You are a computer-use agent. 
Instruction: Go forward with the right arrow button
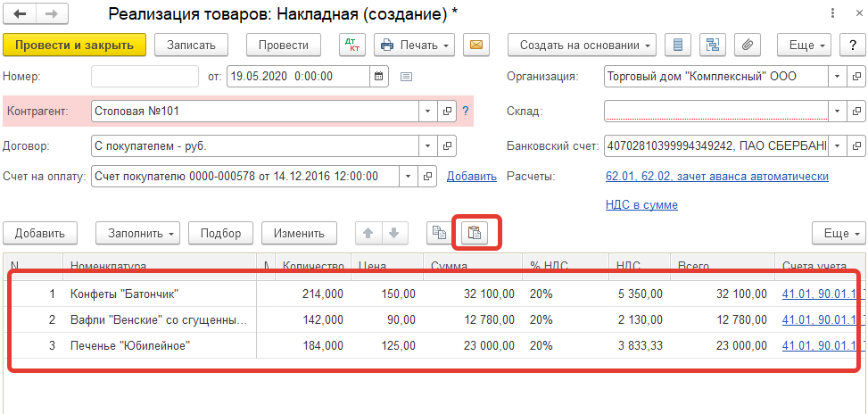(x=52, y=14)
